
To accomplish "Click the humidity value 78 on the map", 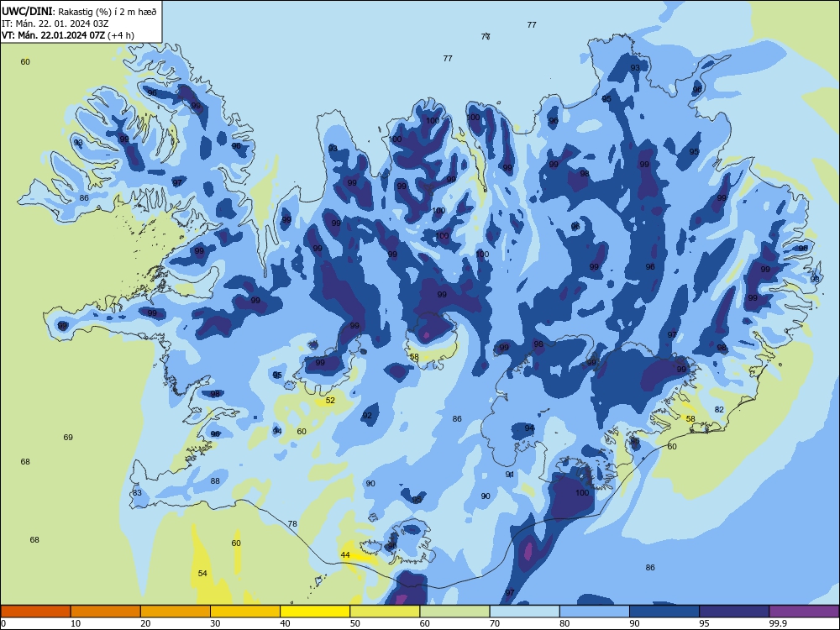I will [x=292, y=524].
